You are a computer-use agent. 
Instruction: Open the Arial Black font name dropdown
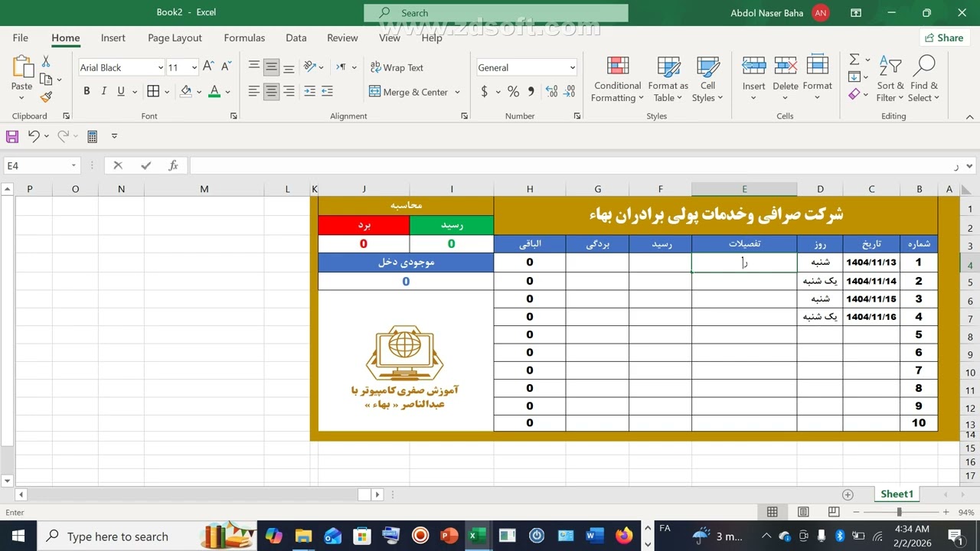[160, 67]
